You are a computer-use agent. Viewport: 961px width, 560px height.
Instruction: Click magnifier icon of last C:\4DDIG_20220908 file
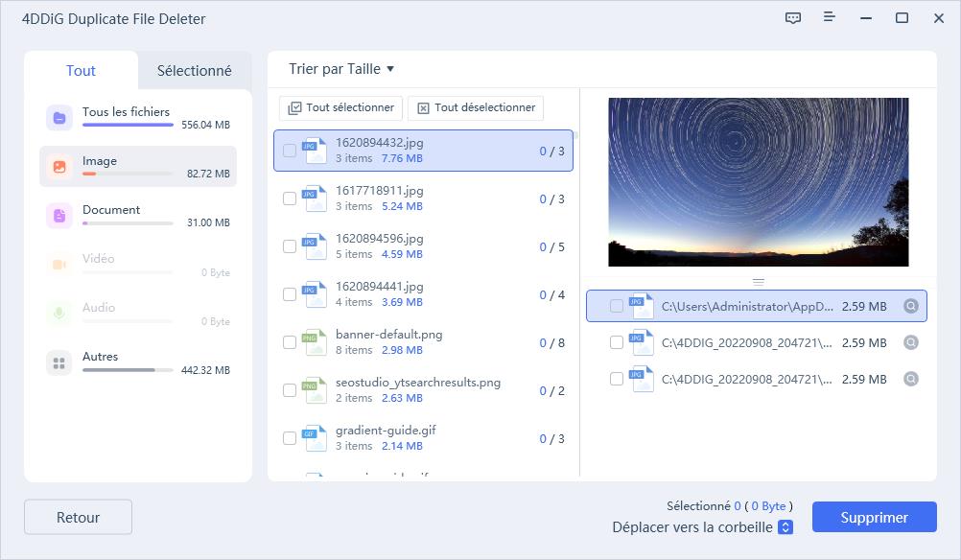[x=911, y=380]
